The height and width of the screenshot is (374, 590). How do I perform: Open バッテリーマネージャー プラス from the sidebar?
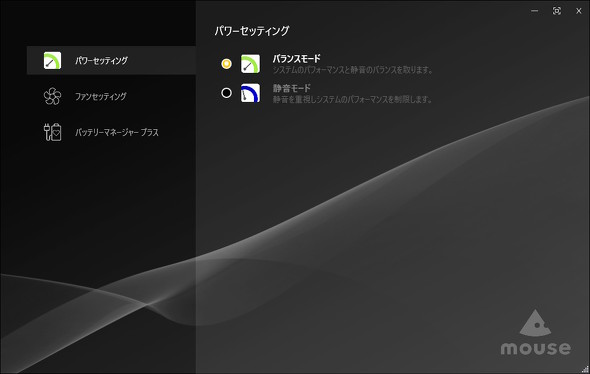point(111,132)
